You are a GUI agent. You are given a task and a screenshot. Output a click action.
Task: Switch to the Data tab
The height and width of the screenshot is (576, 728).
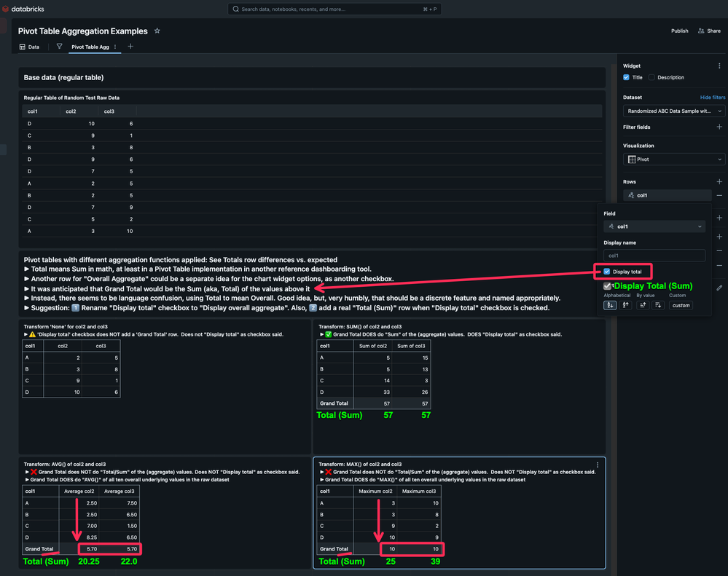point(29,47)
